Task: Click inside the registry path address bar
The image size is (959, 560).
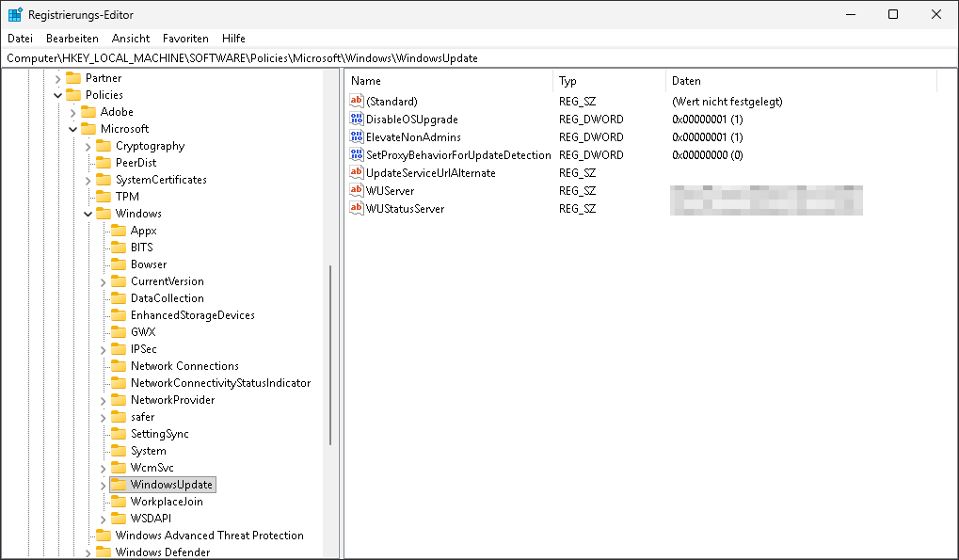Action: click(376, 57)
